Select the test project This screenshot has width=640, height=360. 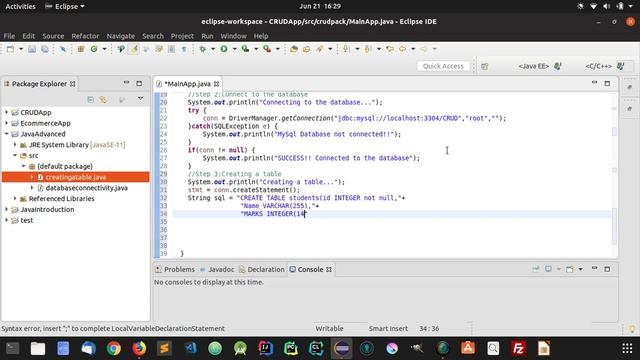point(27,220)
